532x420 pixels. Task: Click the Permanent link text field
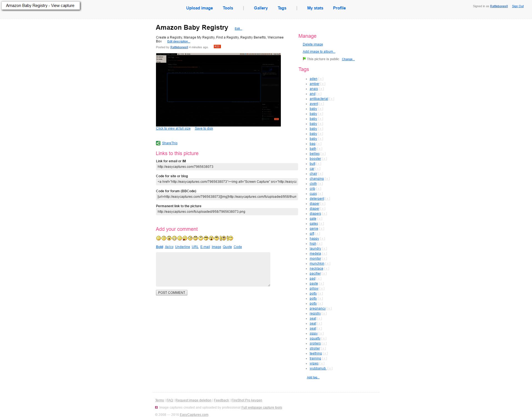(227, 212)
